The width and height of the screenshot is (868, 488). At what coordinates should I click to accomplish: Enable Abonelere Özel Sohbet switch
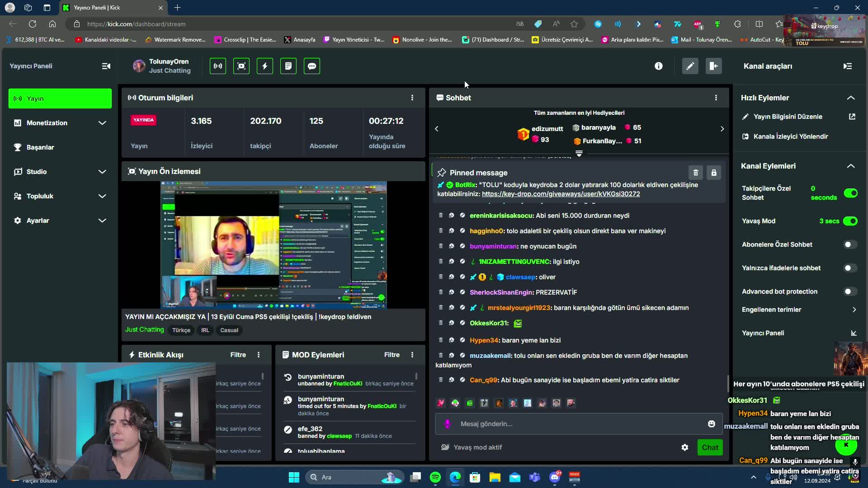click(850, 244)
